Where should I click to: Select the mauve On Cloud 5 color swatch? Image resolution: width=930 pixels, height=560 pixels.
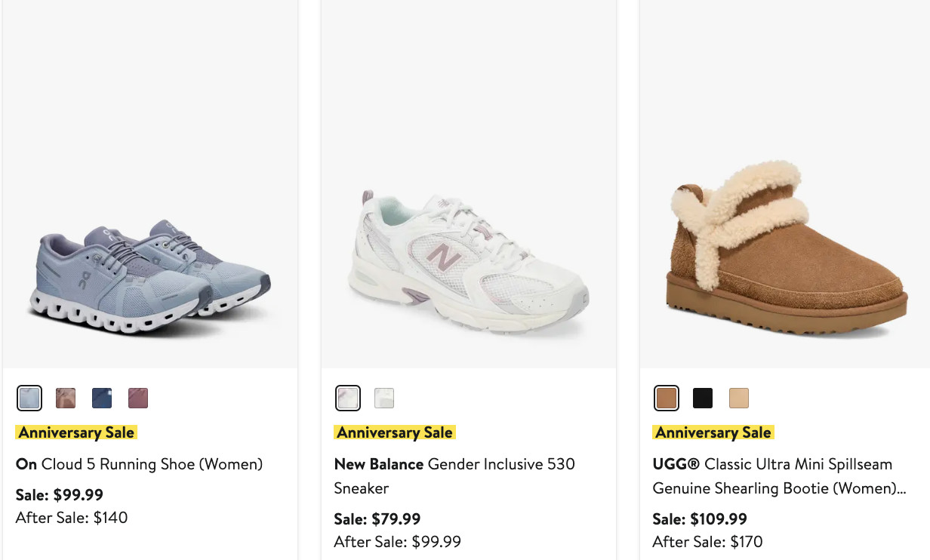click(x=138, y=398)
